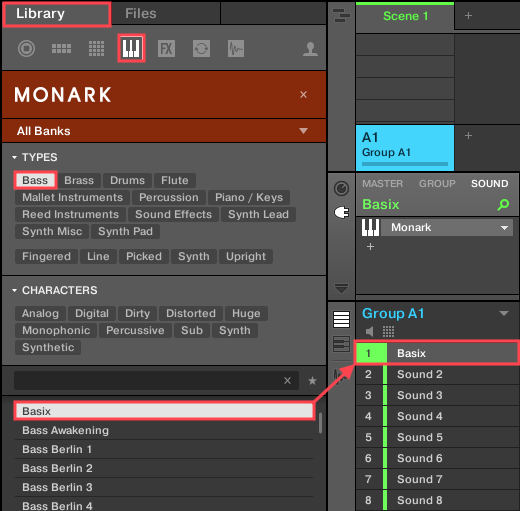Select the Upright subtype tag
This screenshot has height=511, width=520.
click(x=246, y=256)
